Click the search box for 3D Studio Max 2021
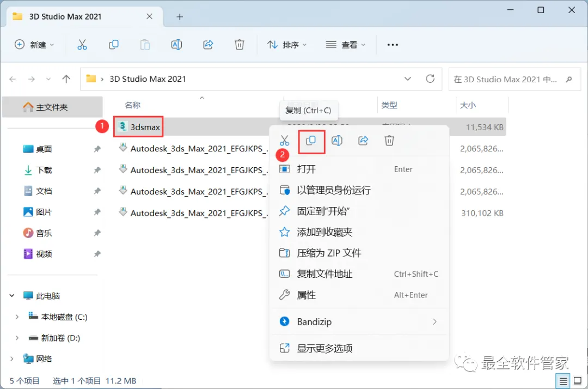The width and height of the screenshot is (588, 389). (x=514, y=79)
